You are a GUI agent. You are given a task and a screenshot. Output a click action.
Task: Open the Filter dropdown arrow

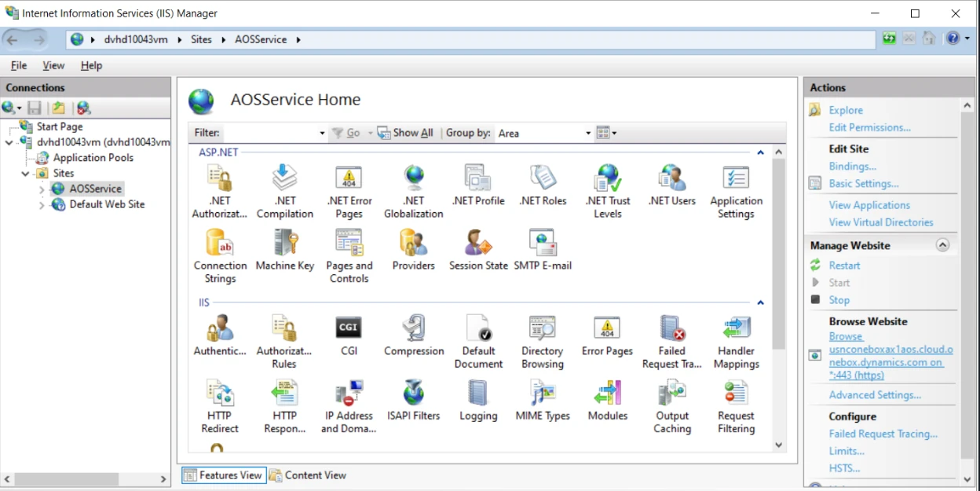click(x=322, y=134)
